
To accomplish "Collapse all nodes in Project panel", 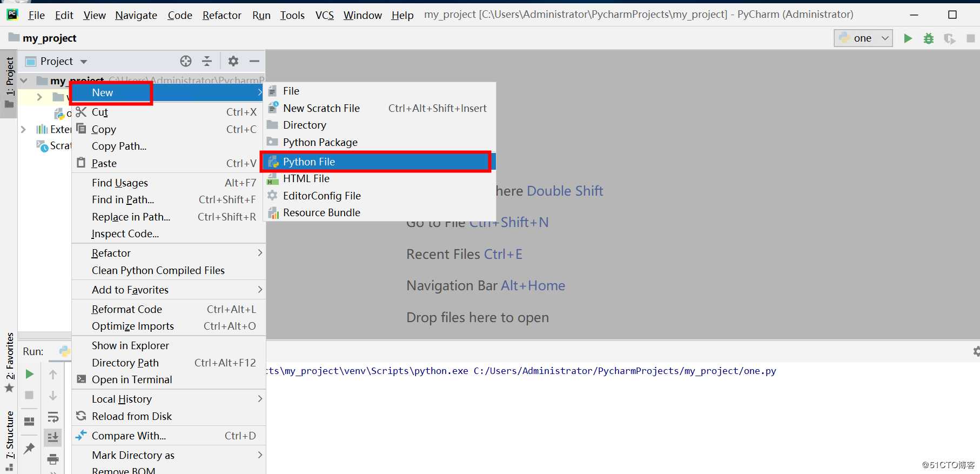I will click(x=207, y=61).
